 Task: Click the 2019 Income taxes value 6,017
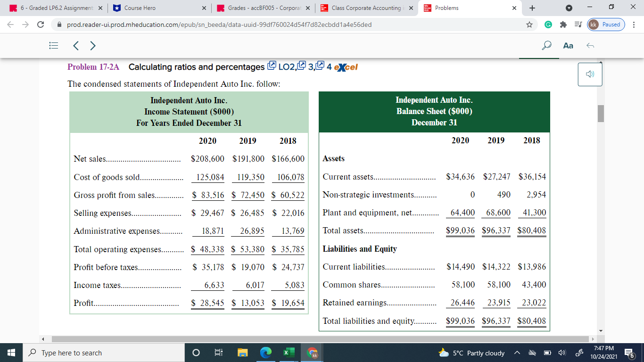(x=255, y=285)
